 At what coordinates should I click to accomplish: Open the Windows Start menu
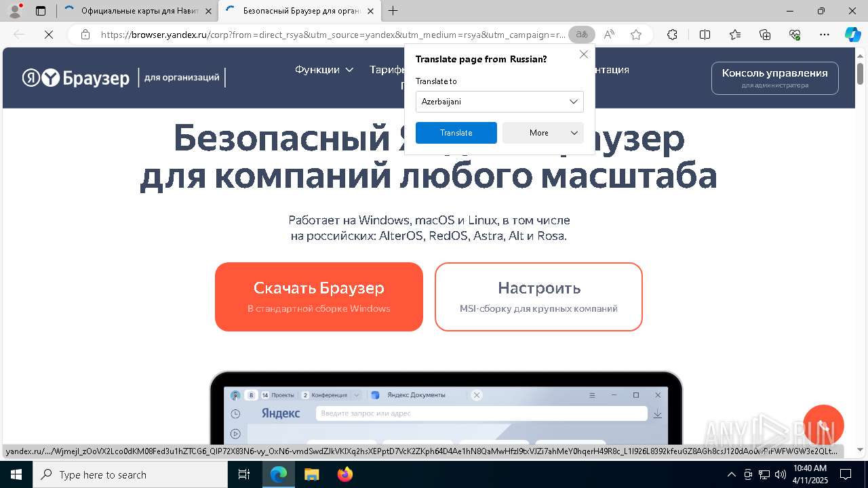coord(16,474)
